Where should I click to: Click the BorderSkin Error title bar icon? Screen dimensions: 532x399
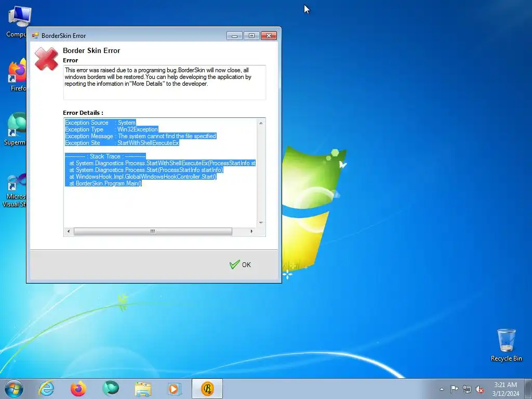click(35, 36)
